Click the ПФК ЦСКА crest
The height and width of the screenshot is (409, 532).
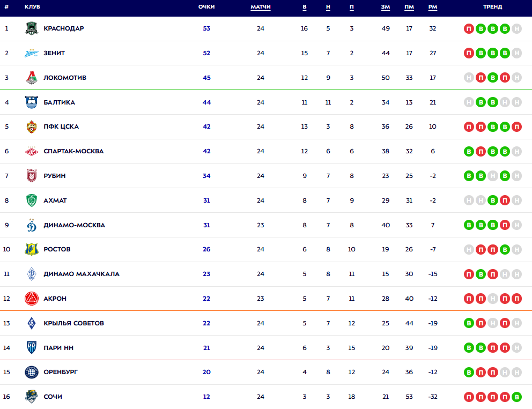[32, 127]
